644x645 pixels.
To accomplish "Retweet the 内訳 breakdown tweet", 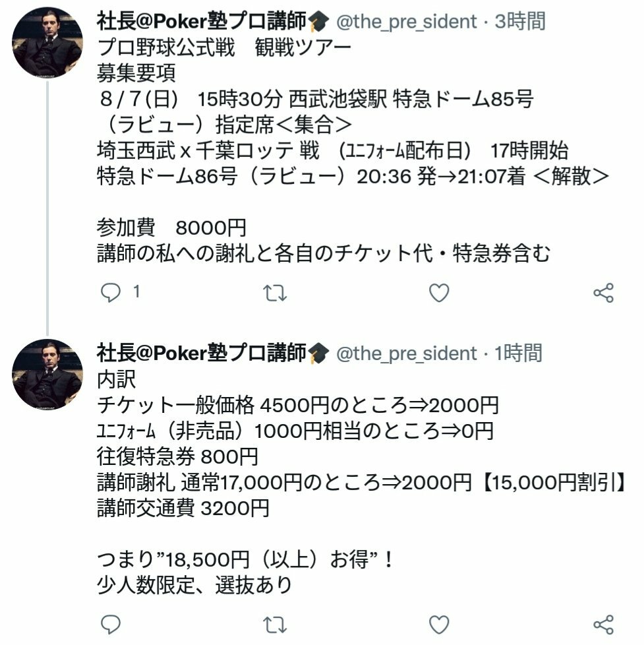I will pos(275,625).
